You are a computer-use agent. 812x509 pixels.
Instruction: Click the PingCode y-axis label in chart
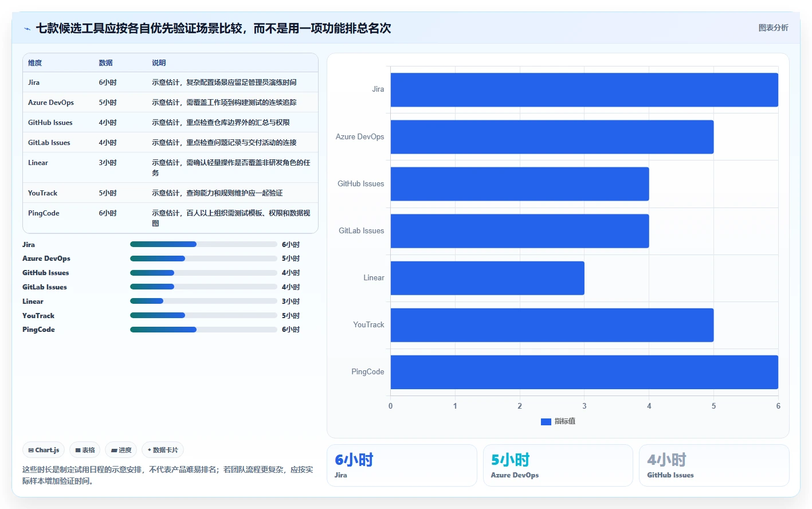pyautogui.click(x=368, y=372)
